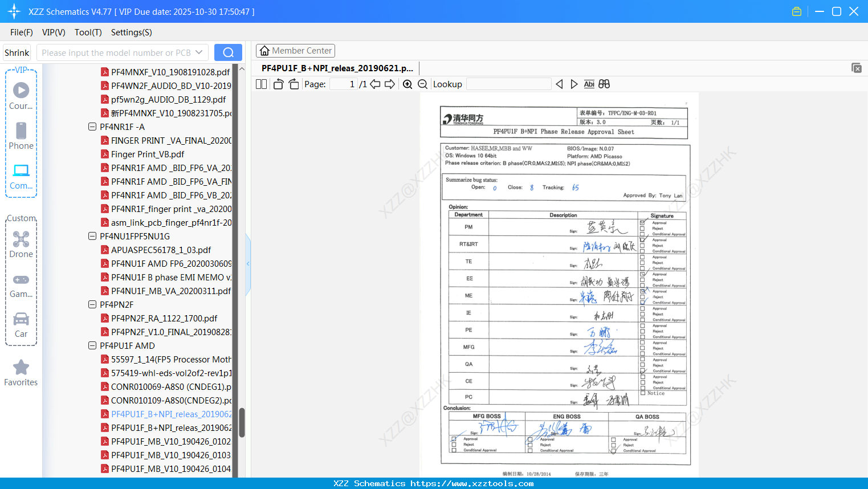Open PF4NR1F_finger print _va file
The image size is (868, 489).
click(x=166, y=209)
